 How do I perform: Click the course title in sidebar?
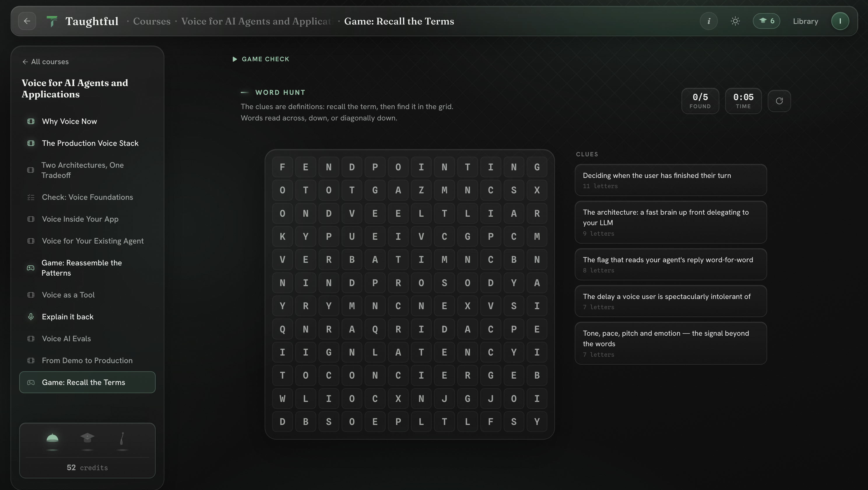75,89
